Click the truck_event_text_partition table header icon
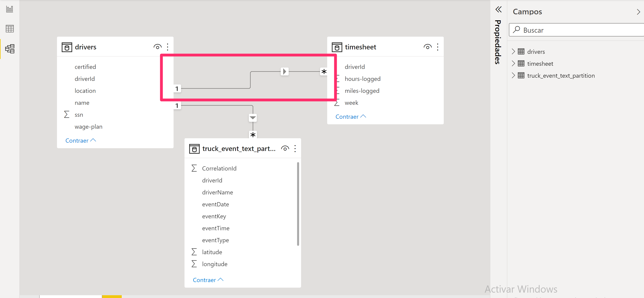The image size is (644, 298). (194, 149)
